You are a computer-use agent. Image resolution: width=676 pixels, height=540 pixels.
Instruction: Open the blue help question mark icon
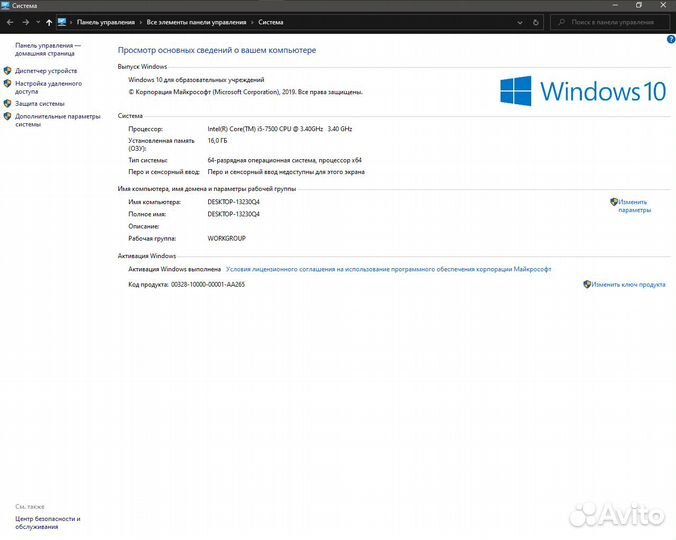pyautogui.click(x=670, y=39)
